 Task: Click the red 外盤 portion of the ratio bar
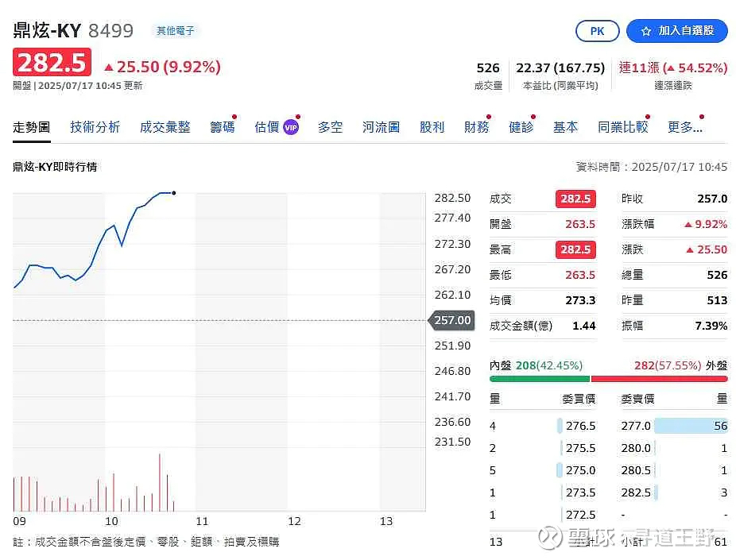coord(660,378)
